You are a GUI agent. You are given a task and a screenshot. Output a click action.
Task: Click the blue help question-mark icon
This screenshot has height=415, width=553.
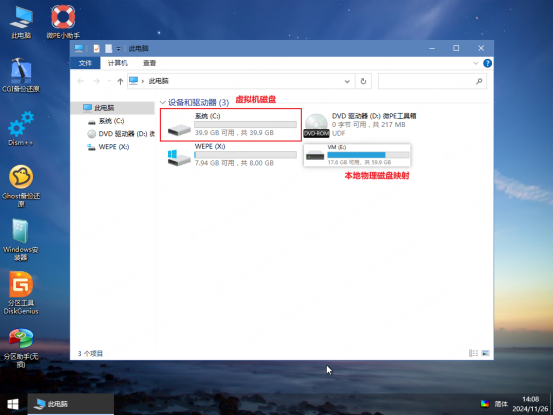487,63
